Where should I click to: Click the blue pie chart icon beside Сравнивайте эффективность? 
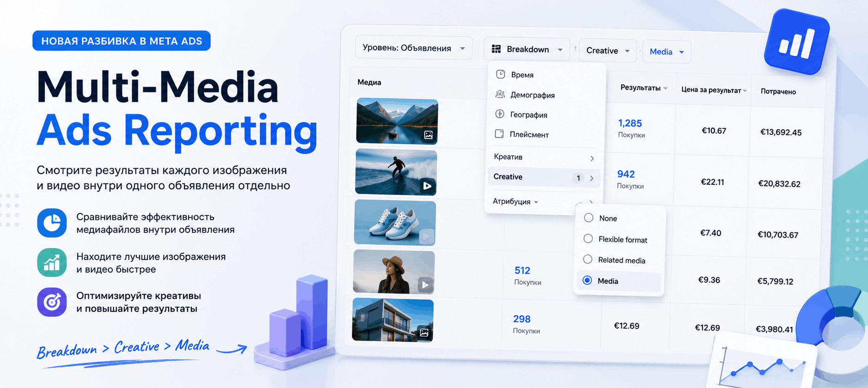52,223
